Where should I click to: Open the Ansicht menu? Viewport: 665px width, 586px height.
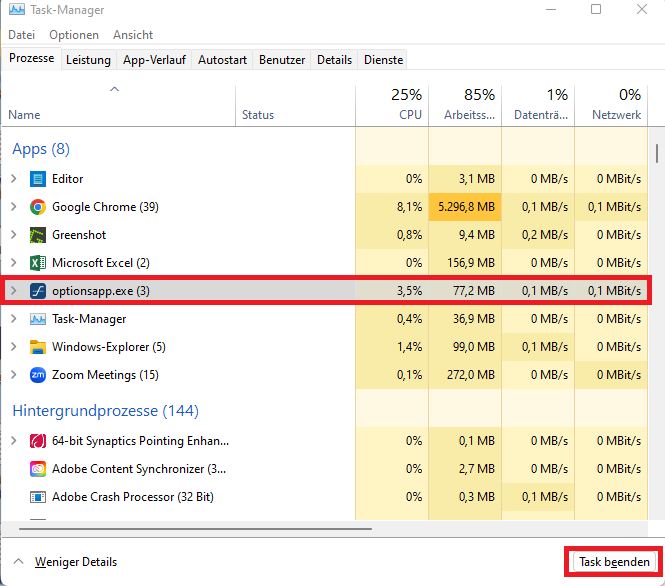[133, 35]
